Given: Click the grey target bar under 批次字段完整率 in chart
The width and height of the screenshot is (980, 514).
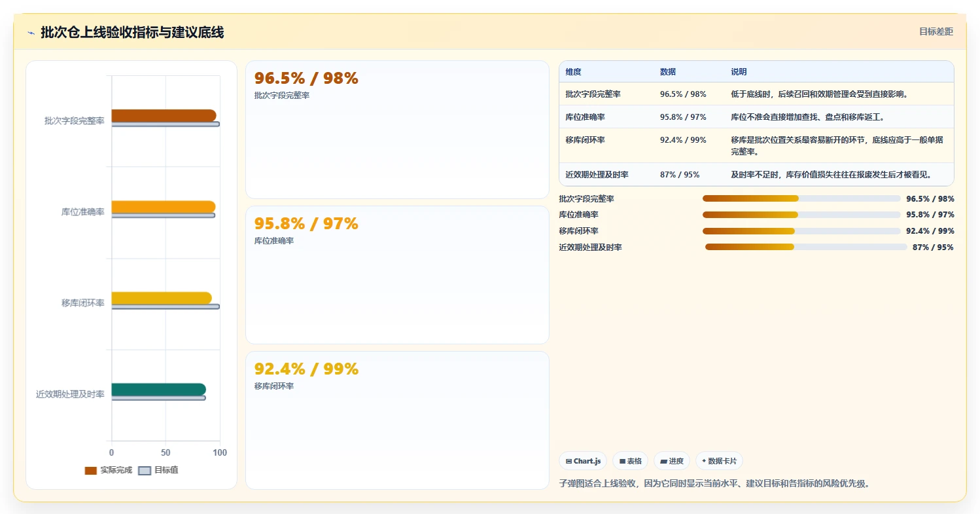Looking at the screenshot, I should click(x=166, y=124).
